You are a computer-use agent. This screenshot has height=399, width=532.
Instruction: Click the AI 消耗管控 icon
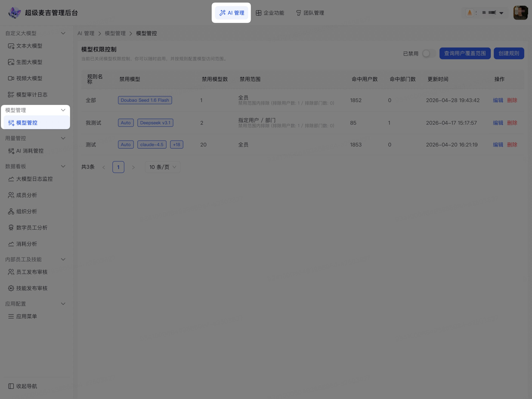(11, 151)
